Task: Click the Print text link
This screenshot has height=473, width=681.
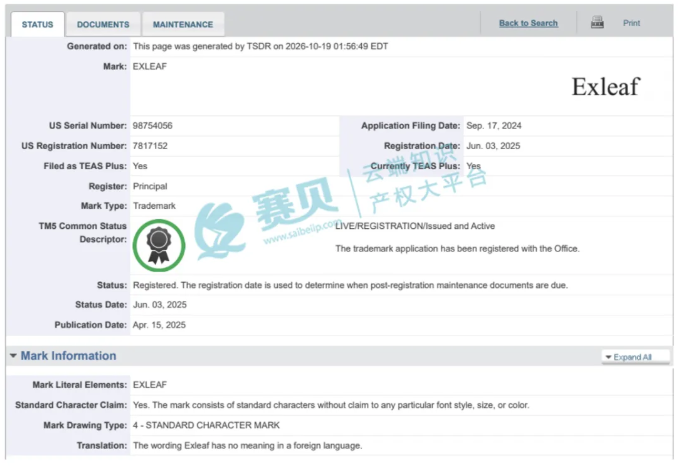Action: point(631,23)
